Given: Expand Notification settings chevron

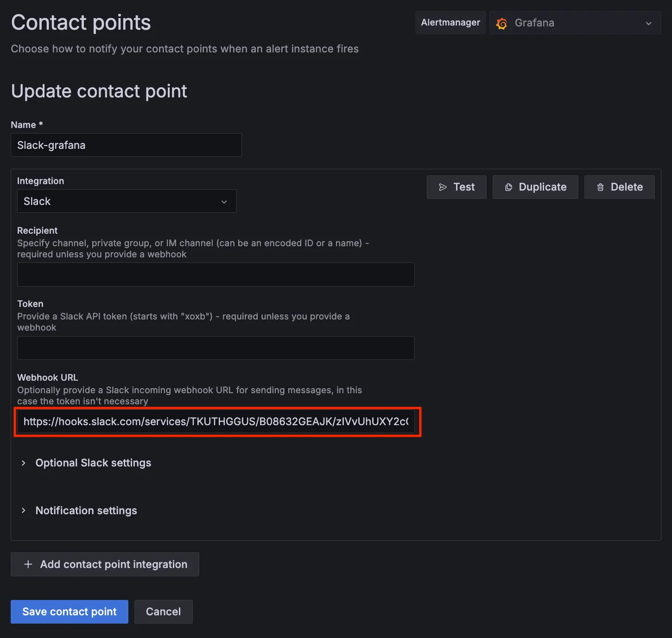Looking at the screenshot, I should 24,510.
